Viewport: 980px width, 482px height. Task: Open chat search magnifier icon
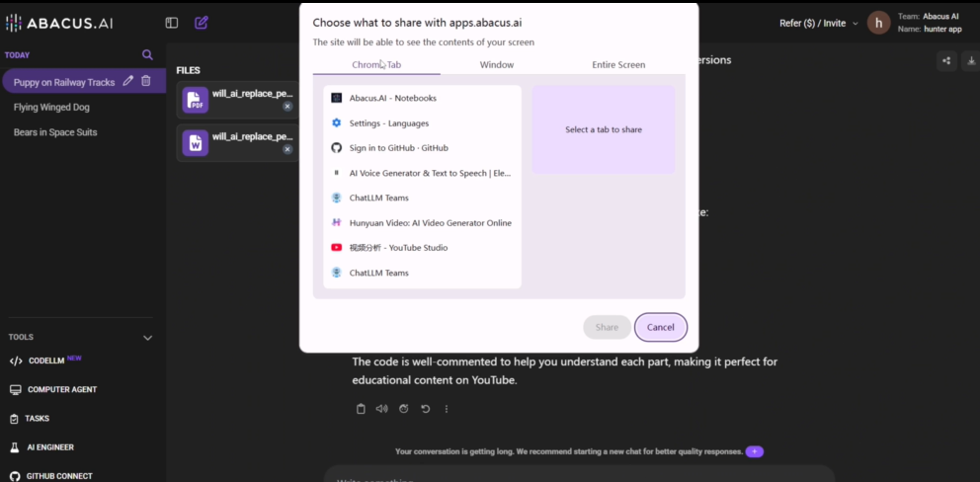147,55
